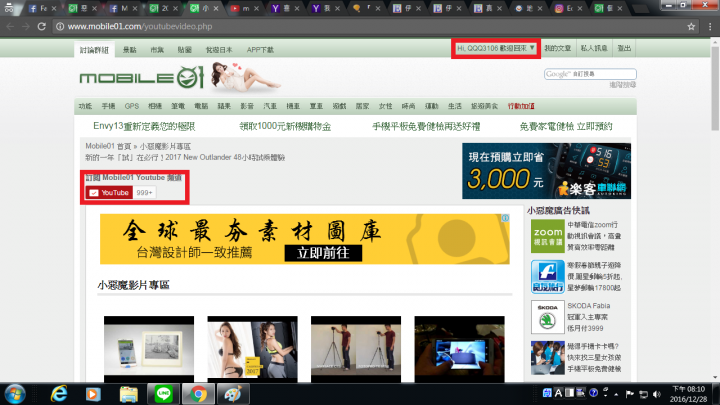The width and height of the screenshot is (720, 405).
Task: Click the Envy13 promo link
Action: click(x=144, y=126)
